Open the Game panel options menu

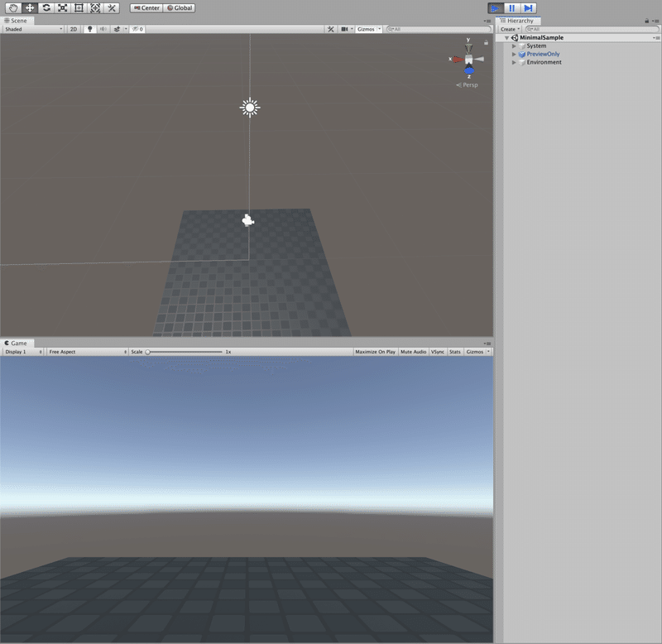[x=487, y=344]
